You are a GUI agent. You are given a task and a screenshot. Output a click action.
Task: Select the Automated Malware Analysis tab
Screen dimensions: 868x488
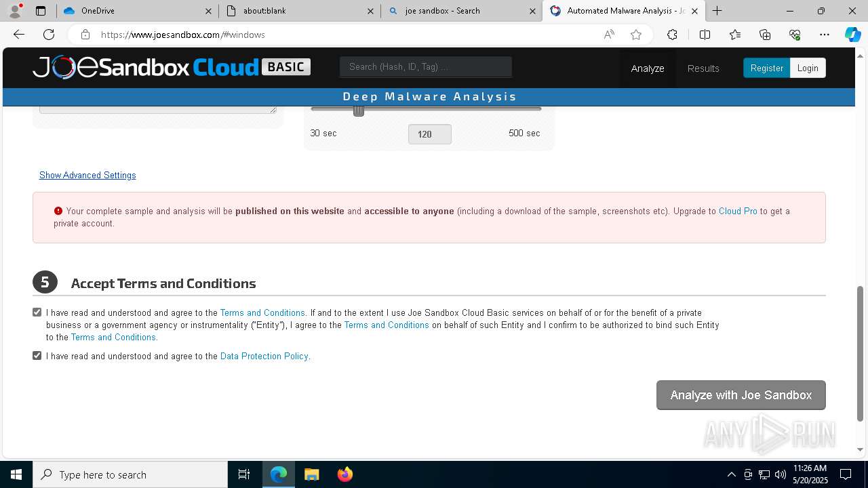click(624, 11)
